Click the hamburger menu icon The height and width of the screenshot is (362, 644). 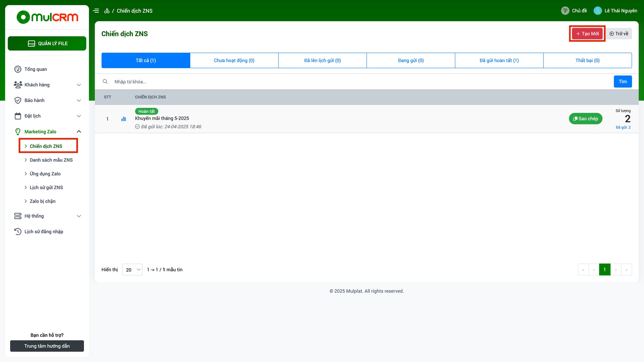tap(96, 11)
